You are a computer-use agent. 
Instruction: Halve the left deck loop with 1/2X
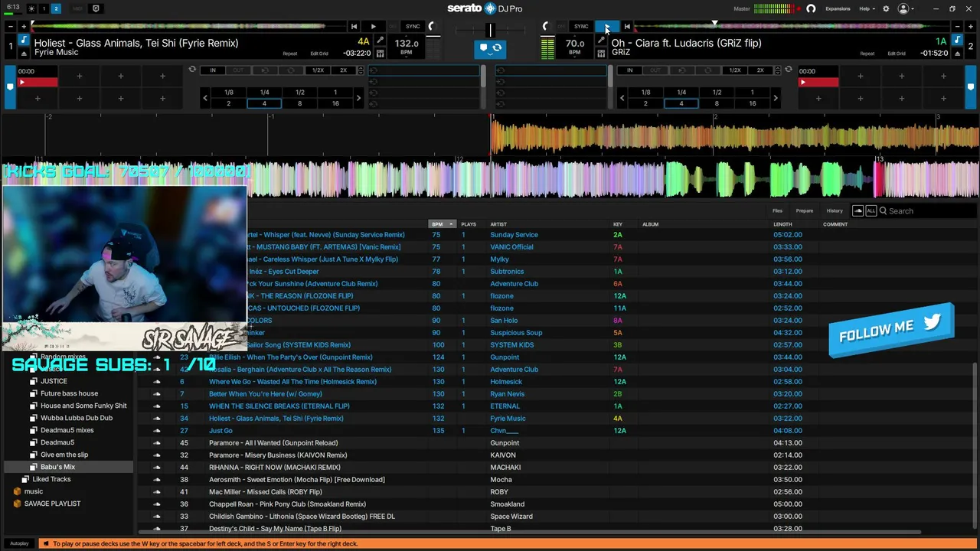point(318,70)
